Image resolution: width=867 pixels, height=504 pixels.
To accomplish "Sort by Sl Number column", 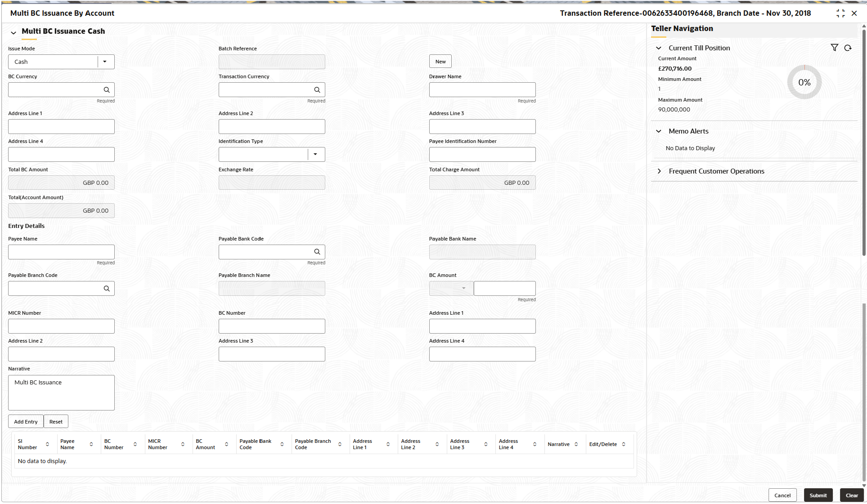I will (47, 444).
